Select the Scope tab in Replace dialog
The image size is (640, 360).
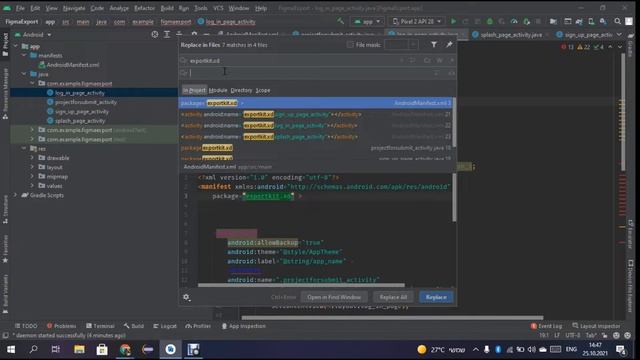(x=263, y=90)
